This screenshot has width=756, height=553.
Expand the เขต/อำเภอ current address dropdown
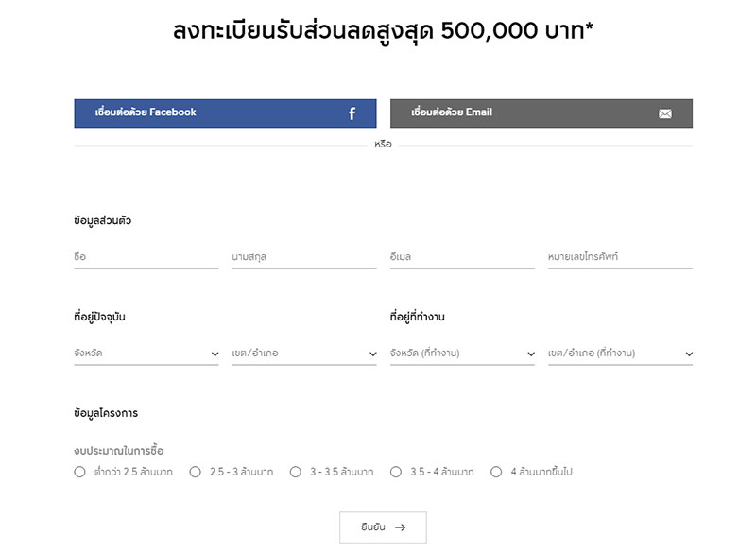point(304,354)
